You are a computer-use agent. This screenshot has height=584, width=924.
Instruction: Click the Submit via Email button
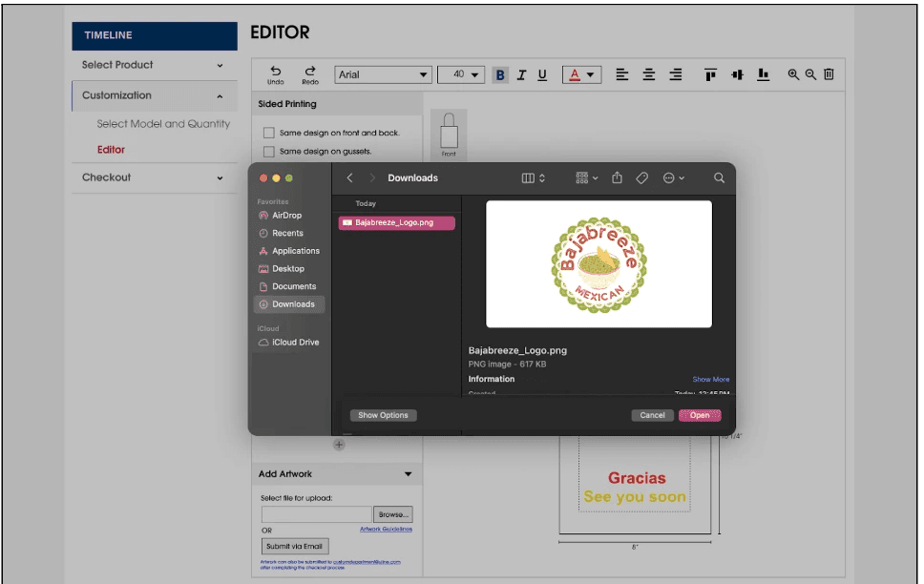pos(295,547)
